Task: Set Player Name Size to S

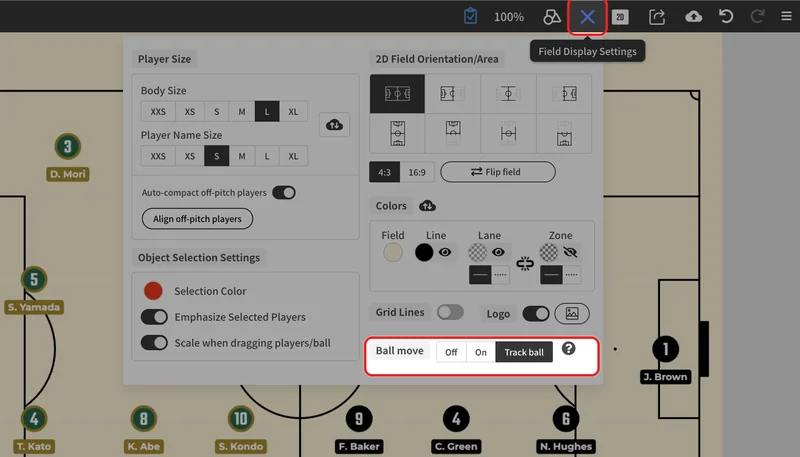Action: coord(217,156)
